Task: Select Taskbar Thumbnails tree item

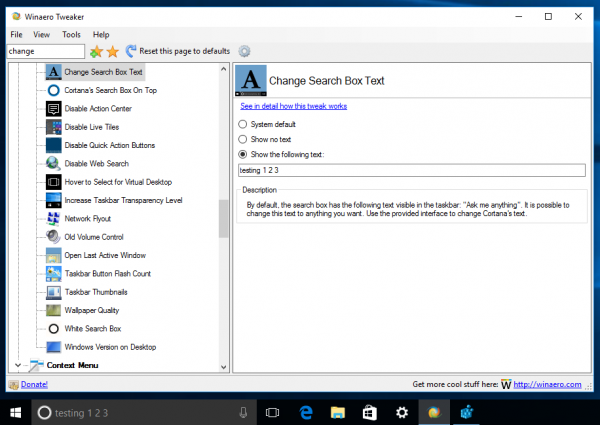Action: coord(96,292)
